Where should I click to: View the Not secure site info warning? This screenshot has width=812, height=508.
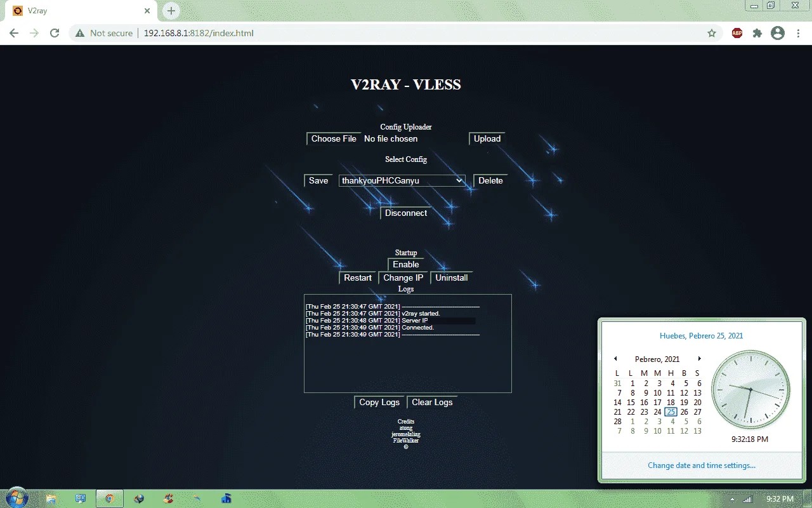point(104,33)
